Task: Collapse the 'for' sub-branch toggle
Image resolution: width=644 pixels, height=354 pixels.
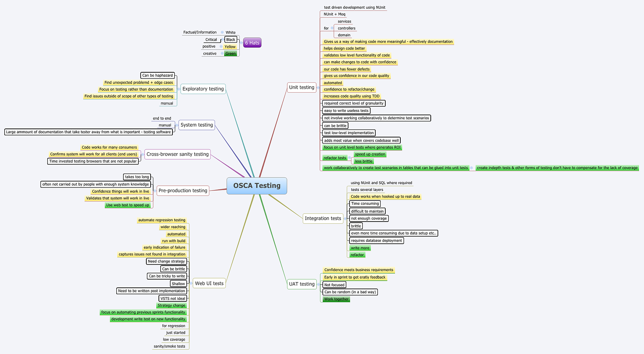Action: 332,28
